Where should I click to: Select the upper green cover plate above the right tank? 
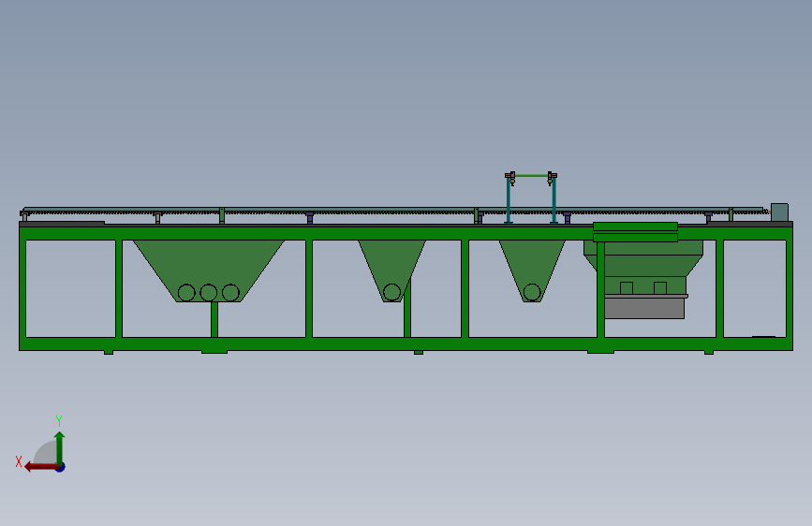pyautogui.click(x=635, y=226)
